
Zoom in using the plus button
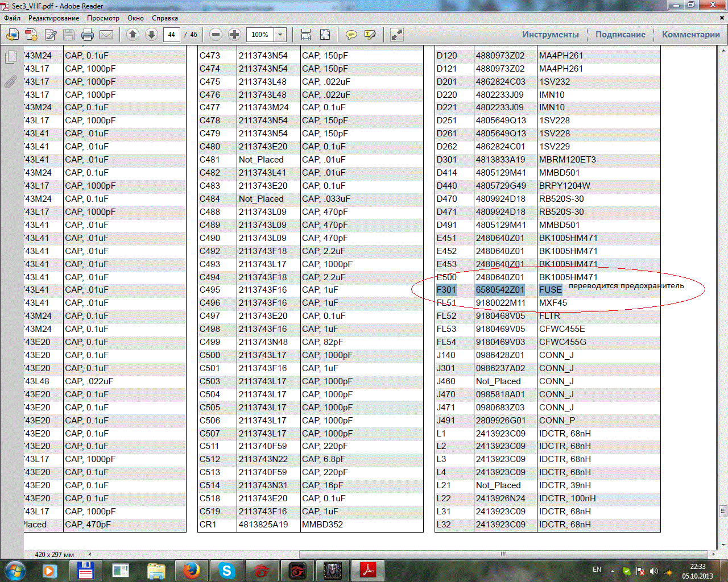pyautogui.click(x=234, y=35)
